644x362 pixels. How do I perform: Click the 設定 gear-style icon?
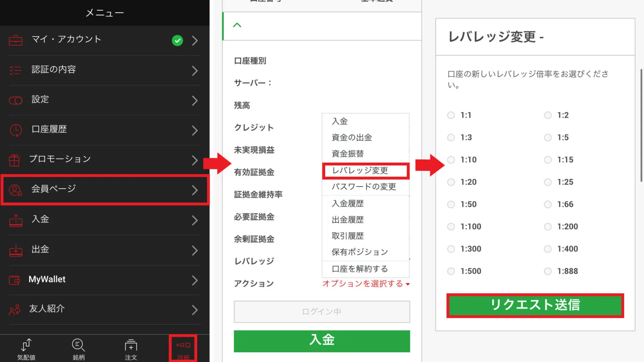click(x=15, y=100)
